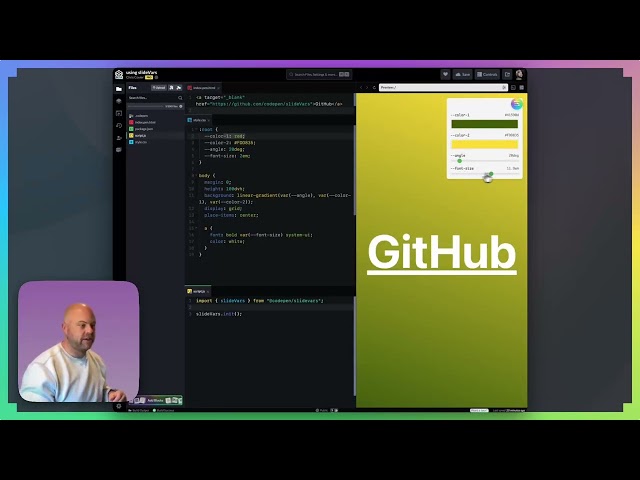Image resolution: width=640 pixels, height=480 pixels.
Task: Click the rainbow slideVars panel toggle
Action: point(516,104)
